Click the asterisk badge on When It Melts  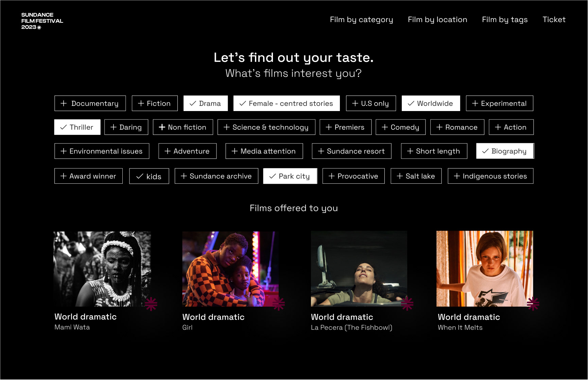533,304
